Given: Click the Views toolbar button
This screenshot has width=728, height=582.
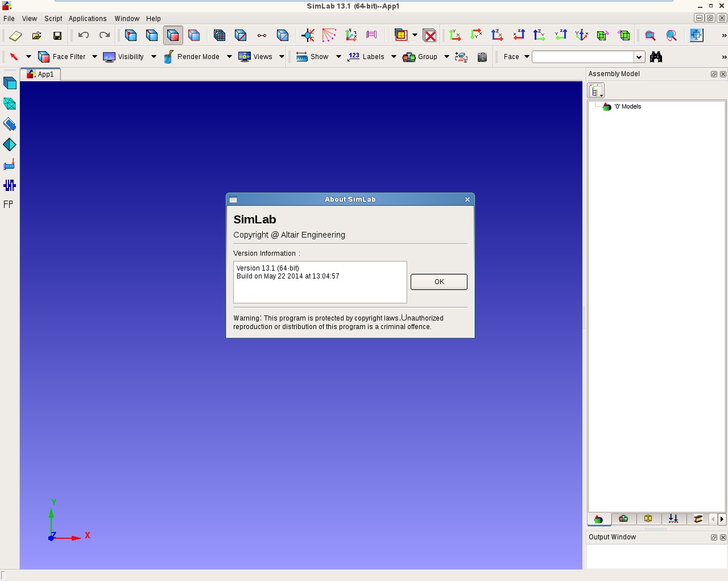Looking at the screenshot, I should [x=255, y=57].
